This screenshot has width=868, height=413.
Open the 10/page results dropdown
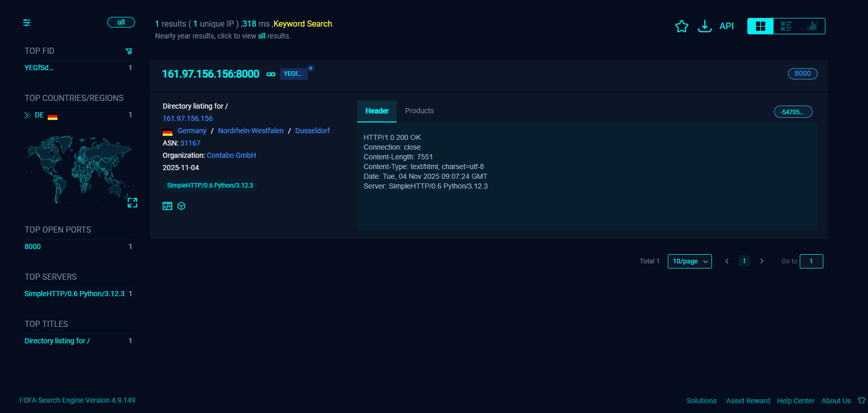pyautogui.click(x=689, y=261)
